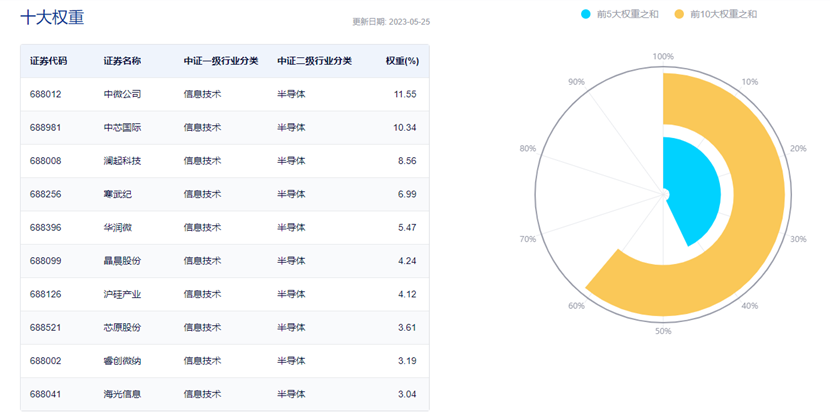The image size is (830, 416).
Task: Click 半导体 in the 中芯国际 row
Action: (x=291, y=128)
